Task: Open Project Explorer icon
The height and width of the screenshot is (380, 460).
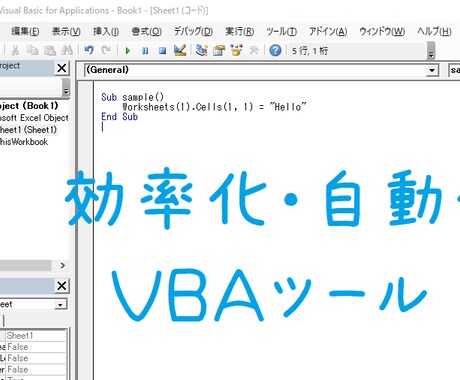Action: (x=202, y=51)
